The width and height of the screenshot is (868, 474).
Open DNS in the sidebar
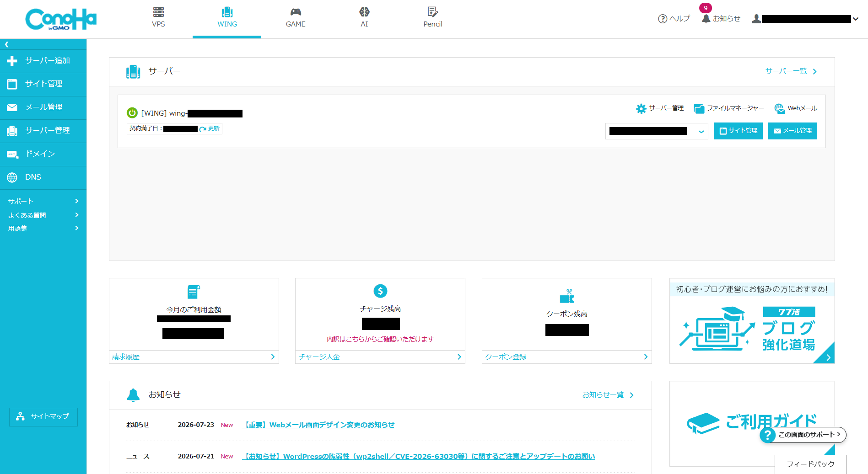coord(43,177)
